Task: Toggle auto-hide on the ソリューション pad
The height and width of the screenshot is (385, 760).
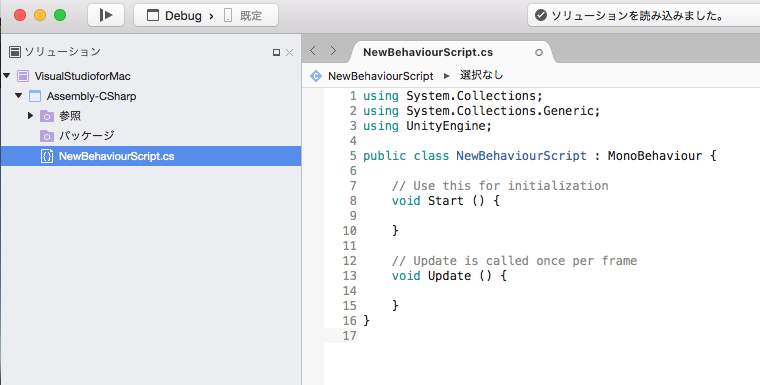Action: pos(276,52)
